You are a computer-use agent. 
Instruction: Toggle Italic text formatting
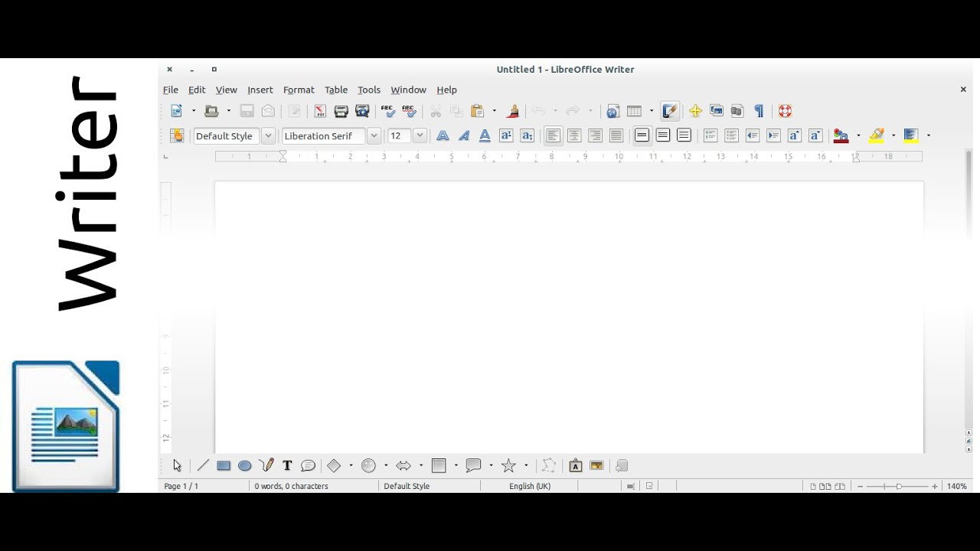point(464,135)
